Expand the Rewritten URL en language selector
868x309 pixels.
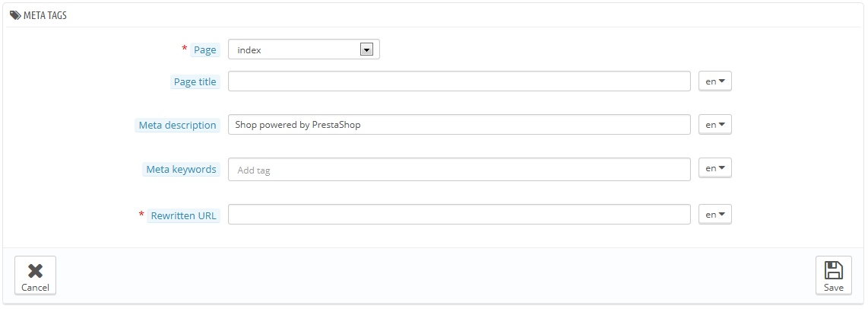714,214
